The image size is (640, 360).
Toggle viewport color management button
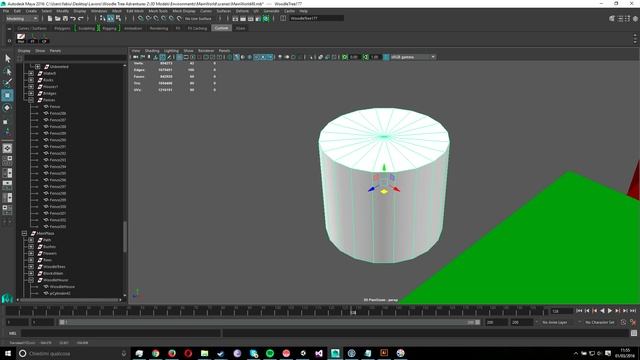click(386, 57)
